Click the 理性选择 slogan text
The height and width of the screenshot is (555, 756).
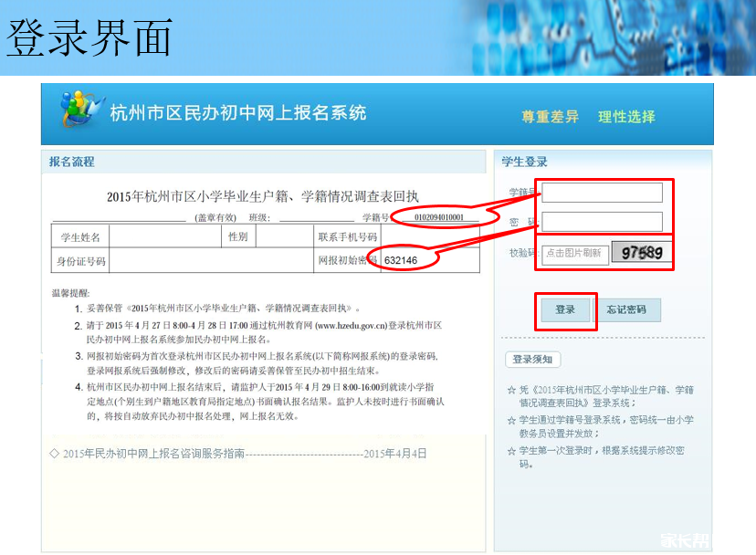click(x=626, y=117)
